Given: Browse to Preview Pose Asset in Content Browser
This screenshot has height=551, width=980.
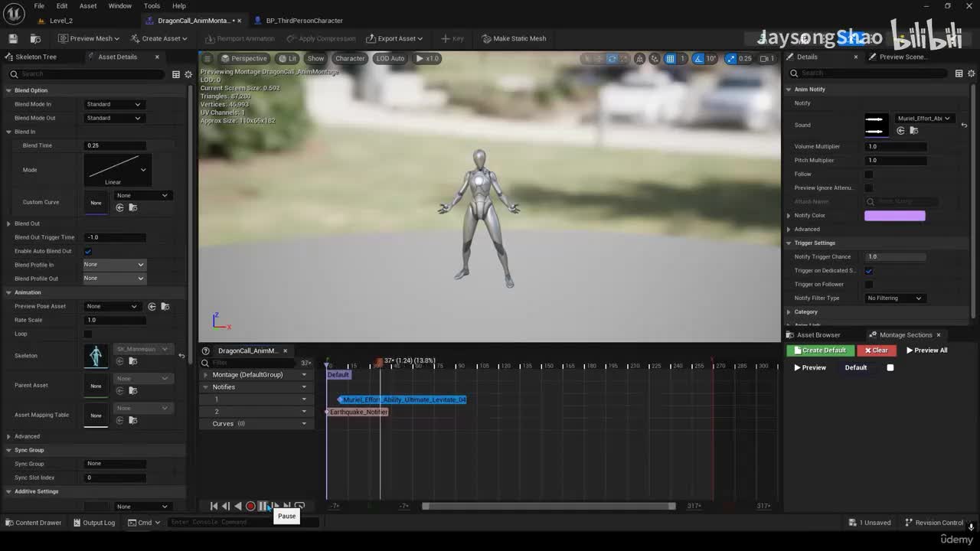Looking at the screenshot, I should [165, 306].
